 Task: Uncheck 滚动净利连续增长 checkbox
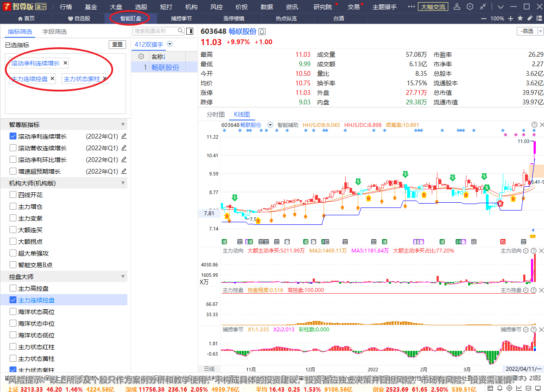pyautogui.click(x=13, y=136)
